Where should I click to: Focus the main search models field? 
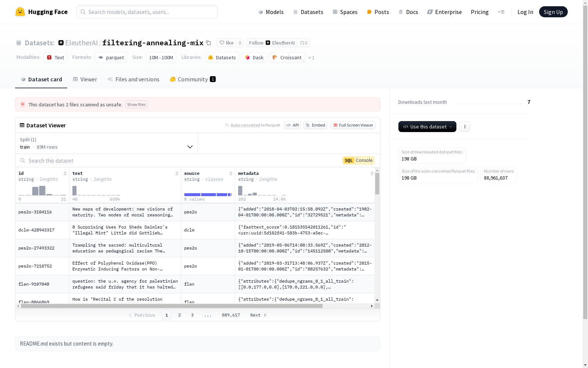[x=147, y=12]
